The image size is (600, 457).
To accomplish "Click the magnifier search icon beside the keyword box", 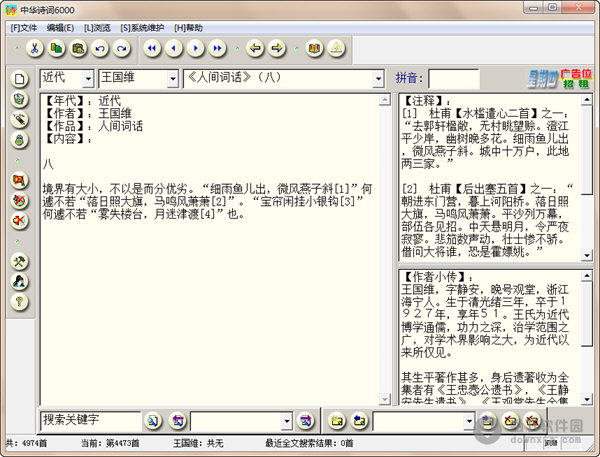I will pyautogui.click(x=153, y=421).
